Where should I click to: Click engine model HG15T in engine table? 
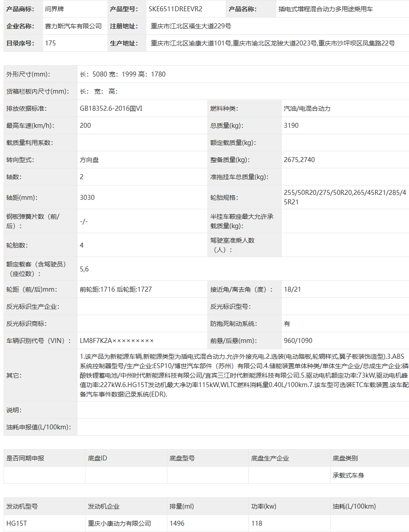pos(16,523)
